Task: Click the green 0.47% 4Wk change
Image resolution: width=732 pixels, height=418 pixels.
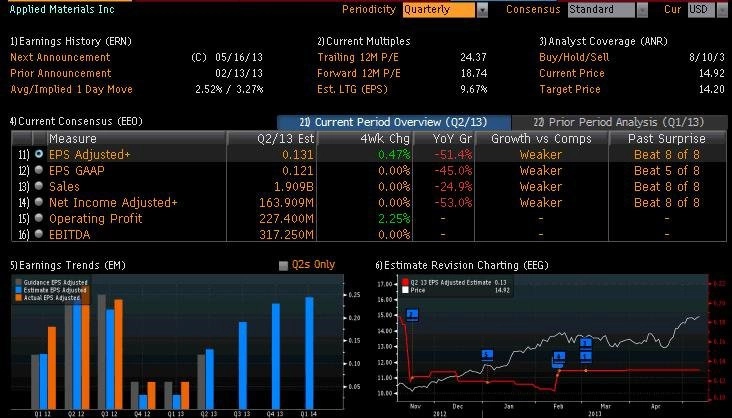Action: click(x=394, y=155)
